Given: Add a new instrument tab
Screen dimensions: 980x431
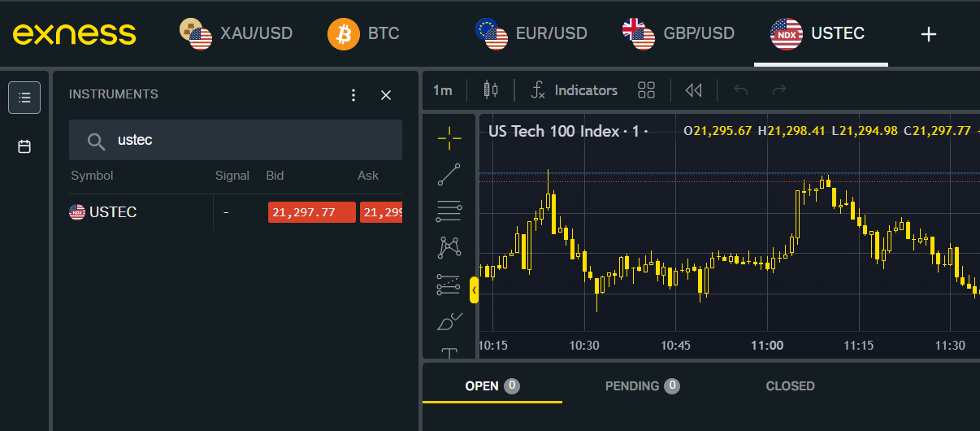Looking at the screenshot, I should tap(929, 33).
